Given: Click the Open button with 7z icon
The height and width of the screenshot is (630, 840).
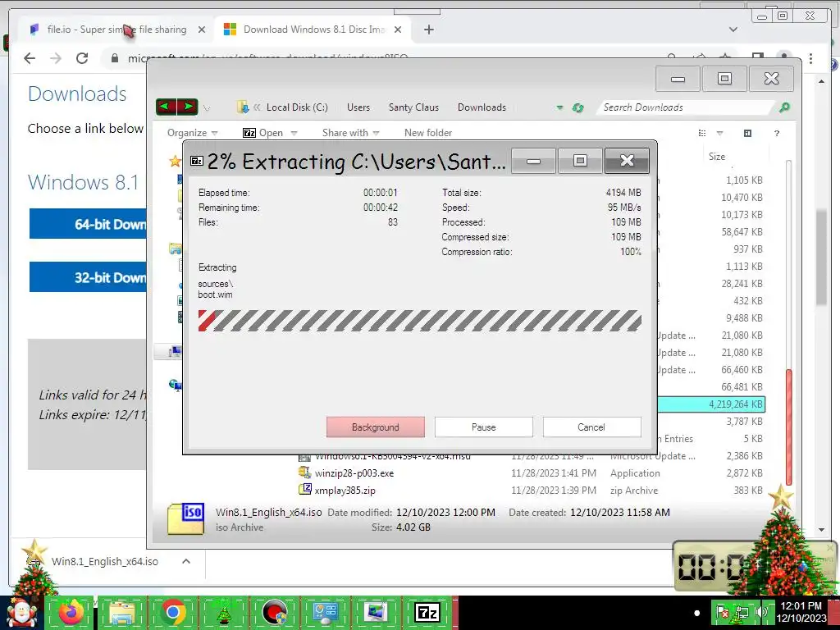Looking at the screenshot, I should click(262, 132).
